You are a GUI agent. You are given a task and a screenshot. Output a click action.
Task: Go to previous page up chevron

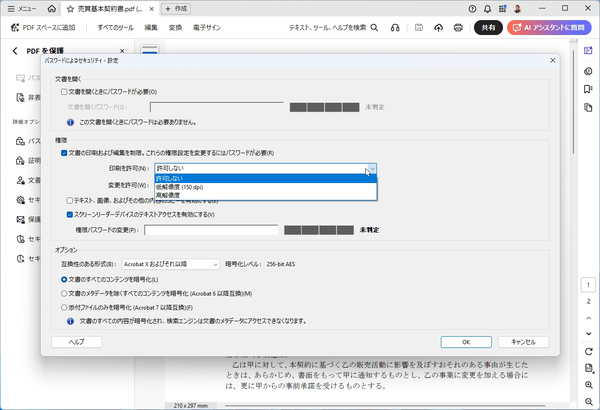pos(589,318)
